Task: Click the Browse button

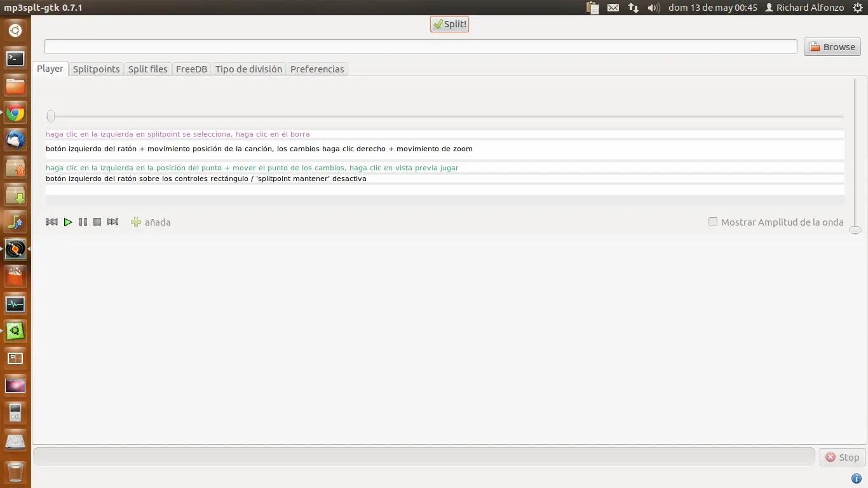Action: (832, 46)
